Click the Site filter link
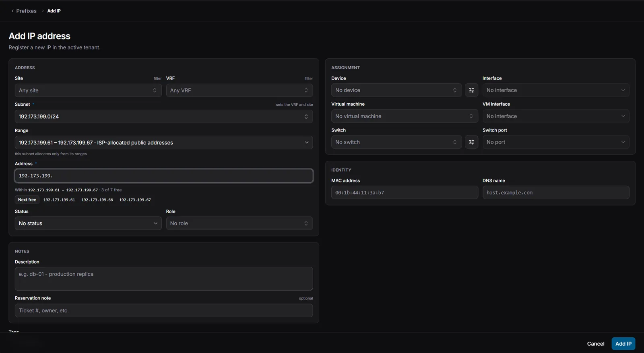 (x=157, y=78)
